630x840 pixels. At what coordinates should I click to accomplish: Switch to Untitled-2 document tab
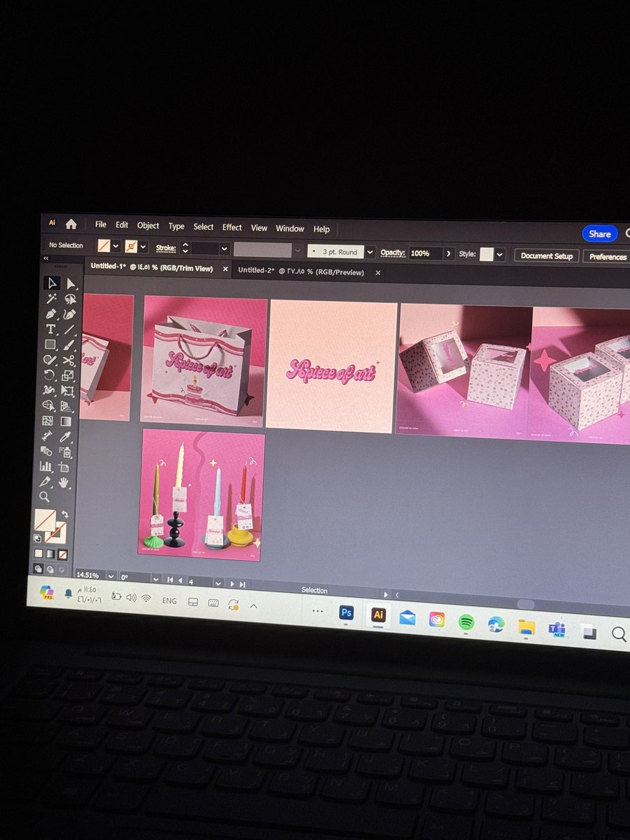click(308, 272)
